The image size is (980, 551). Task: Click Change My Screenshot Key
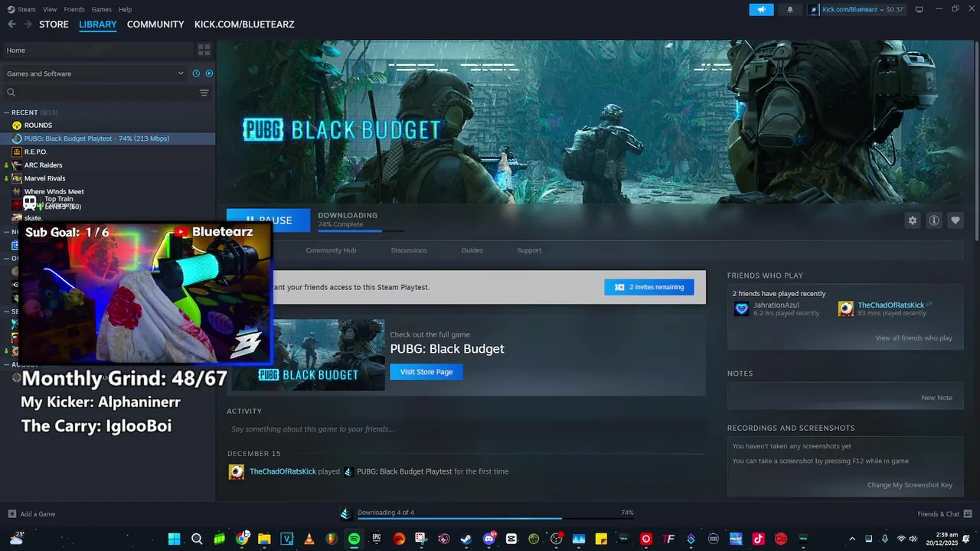click(910, 485)
